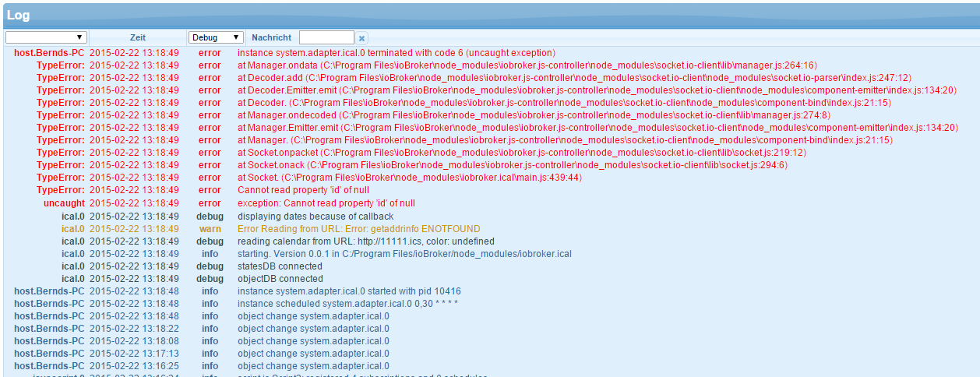Screen dimensions: 980x377
Task: Select message 'exception: Cannot read property 'id' of null'
Action: click(326, 203)
